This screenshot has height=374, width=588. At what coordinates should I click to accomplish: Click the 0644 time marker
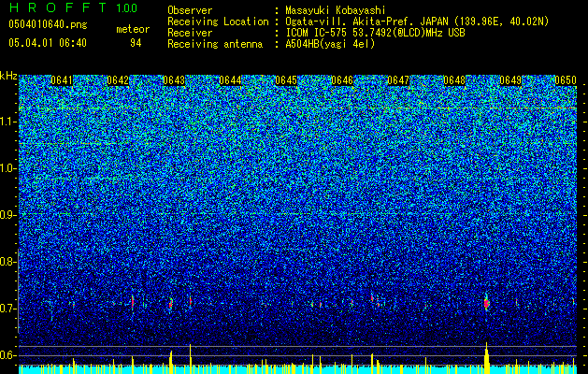pyautogui.click(x=230, y=80)
